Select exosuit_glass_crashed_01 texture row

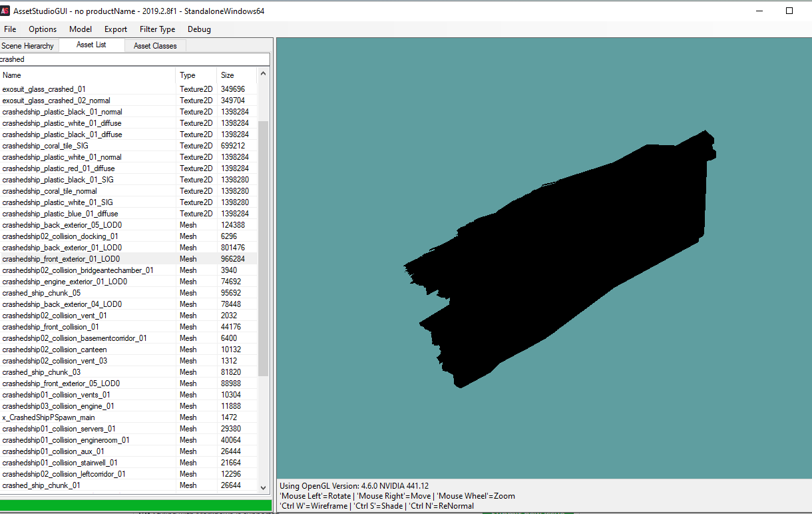coord(128,89)
